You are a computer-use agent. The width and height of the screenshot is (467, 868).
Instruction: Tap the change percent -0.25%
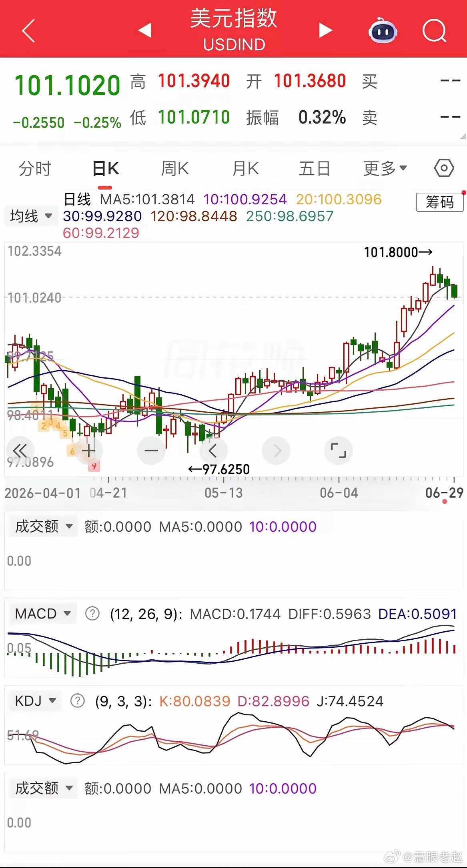click(98, 123)
